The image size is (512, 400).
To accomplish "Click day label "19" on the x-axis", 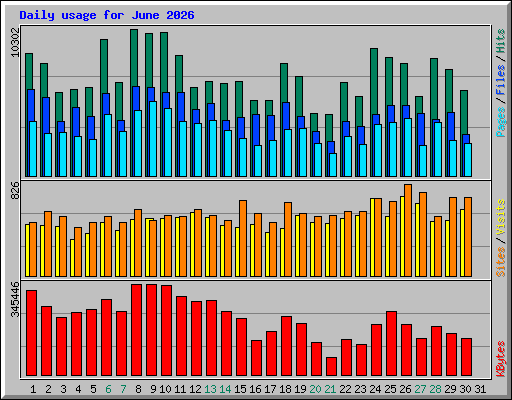I will click(x=300, y=389).
